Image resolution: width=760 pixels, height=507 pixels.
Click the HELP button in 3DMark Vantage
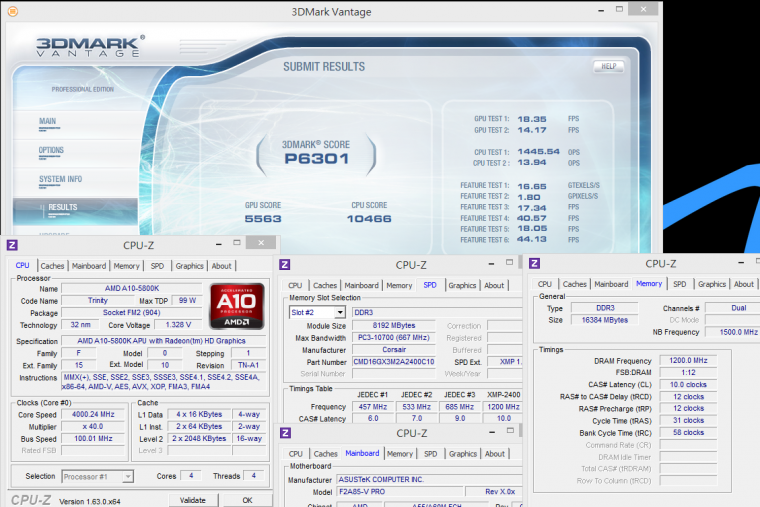[x=607, y=66]
